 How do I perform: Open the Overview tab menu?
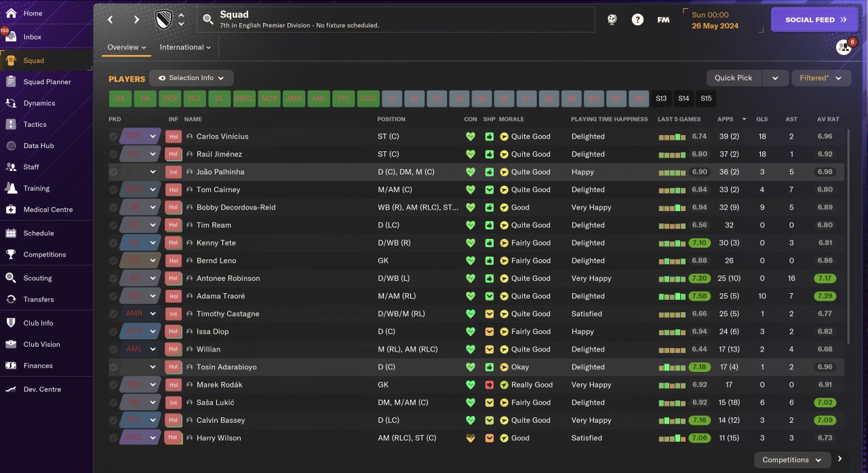coord(127,48)
